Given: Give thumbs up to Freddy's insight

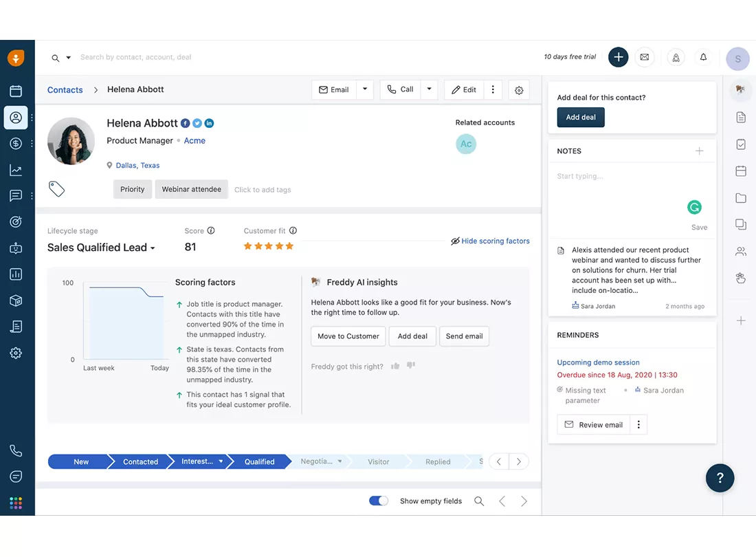Looking at the screenshot, I should (395, 366).
